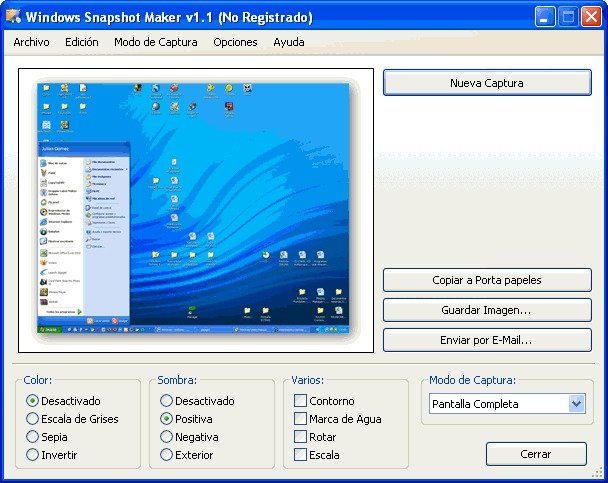Click the Nueva Captura button

(487, 83)
